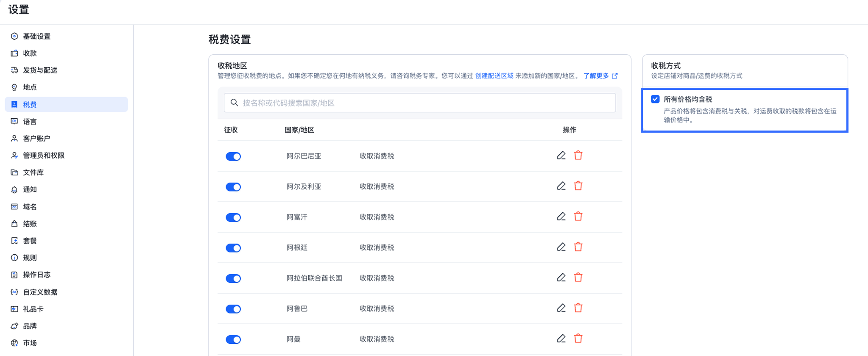
Task: Click trash icon in 阿曼 row
Action: [578, 339]
